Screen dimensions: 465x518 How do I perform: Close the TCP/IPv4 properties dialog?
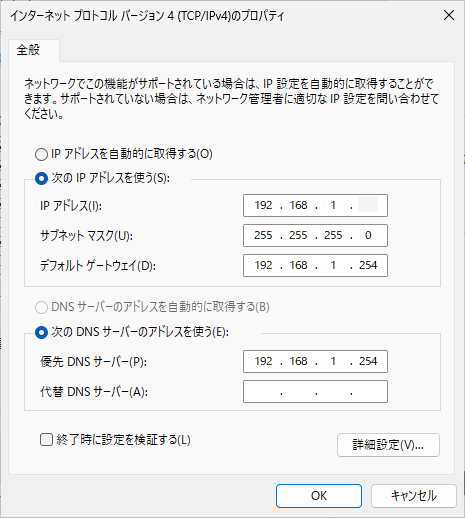point(449,15)
